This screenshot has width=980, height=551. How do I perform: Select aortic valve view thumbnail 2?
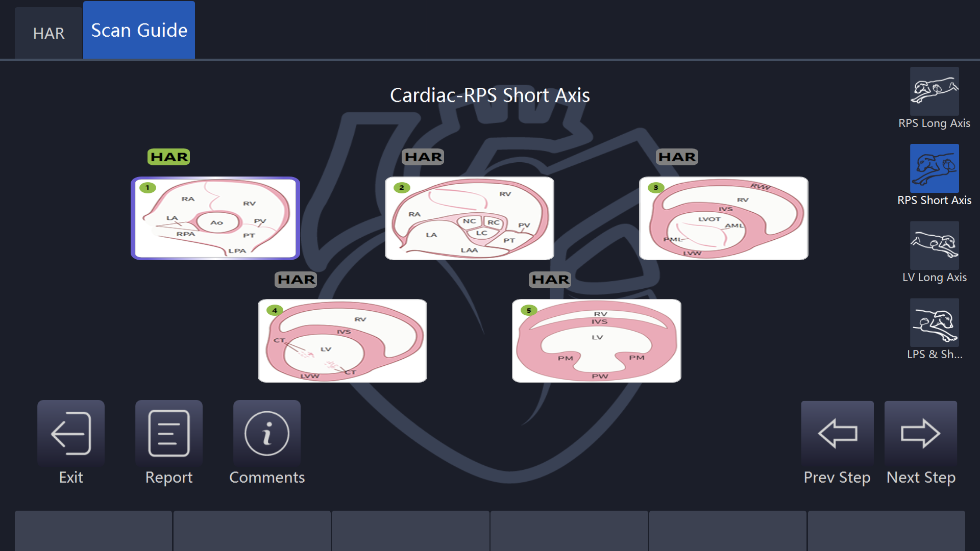pos(470,218)
